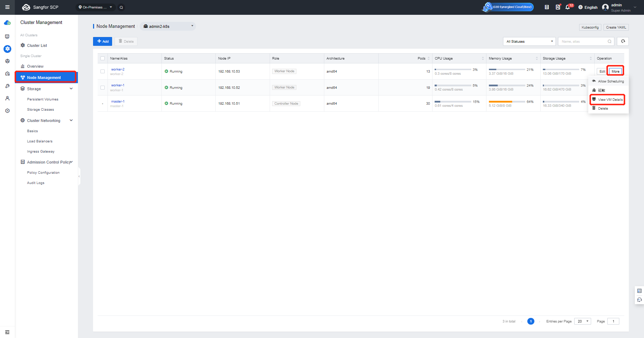Click Edit for worker-2
The height and width of the screenshot is (338, 644).
tap(602, 72)
